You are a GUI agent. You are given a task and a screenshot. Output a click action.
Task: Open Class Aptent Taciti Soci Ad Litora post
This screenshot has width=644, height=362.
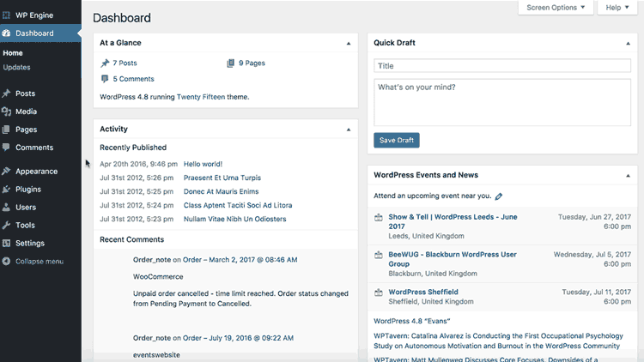(238, 205)
